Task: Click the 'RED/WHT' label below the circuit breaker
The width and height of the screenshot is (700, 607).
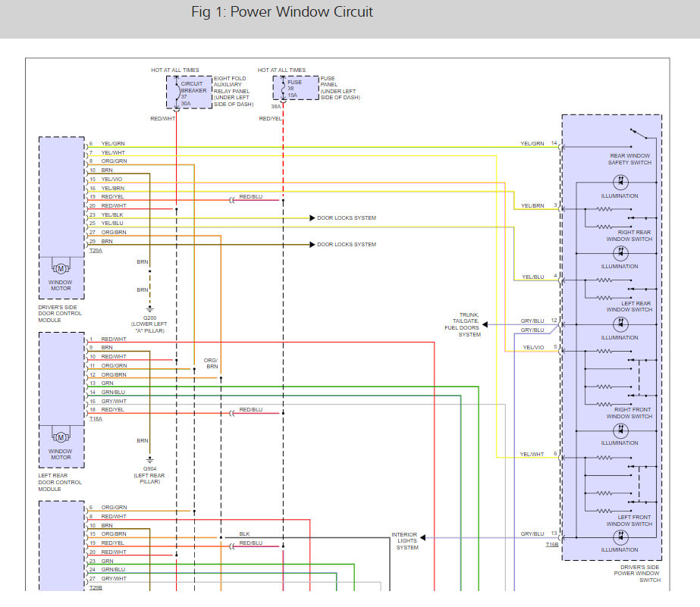Action: pyautogui.click(x=162, y=119)
